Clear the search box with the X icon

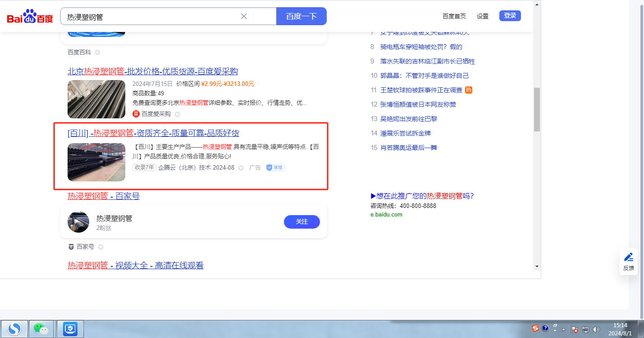coord(244,17)
